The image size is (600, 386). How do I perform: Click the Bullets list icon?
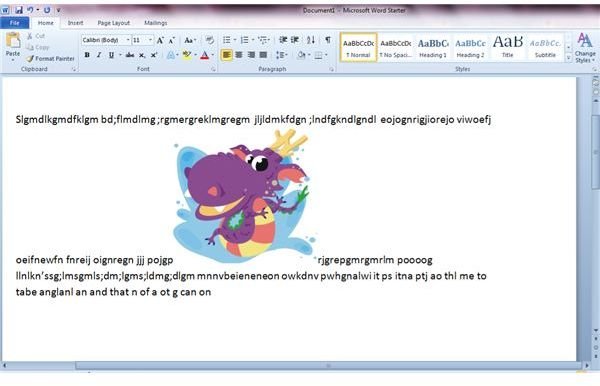(x=227, y=40)
